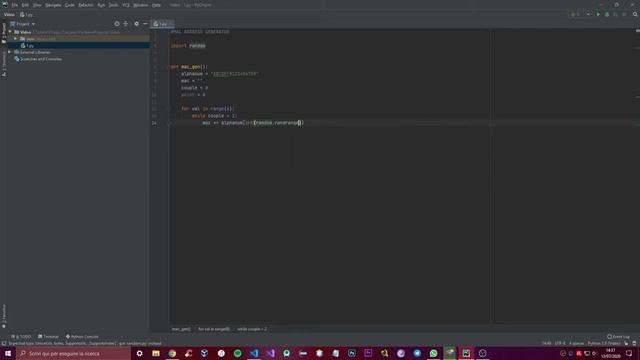
Task: Click the collapse all icon in Project panel
Action: [126, 24]
